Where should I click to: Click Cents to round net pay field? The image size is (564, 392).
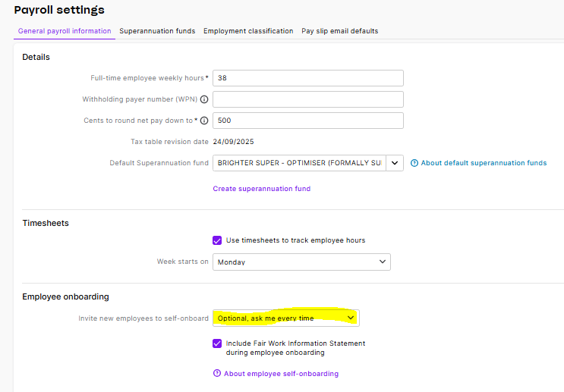click(307, 121)
